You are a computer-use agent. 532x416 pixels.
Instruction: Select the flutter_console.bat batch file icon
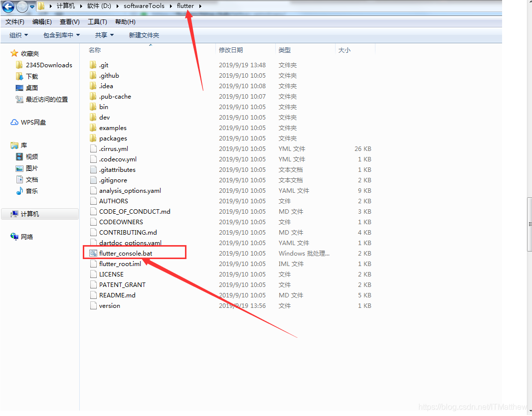93,253
